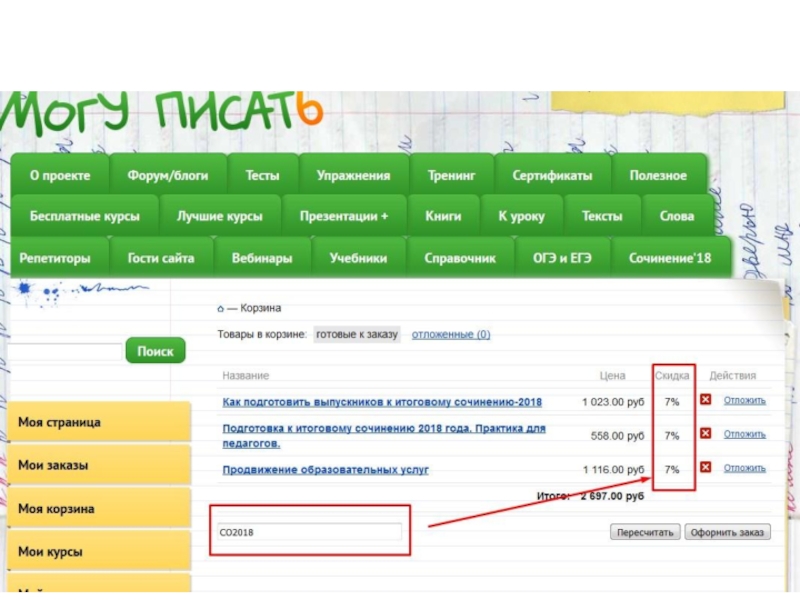Screen dimensions: 800x600
Task: Open the О проекте menu
Action: [60, 176]
